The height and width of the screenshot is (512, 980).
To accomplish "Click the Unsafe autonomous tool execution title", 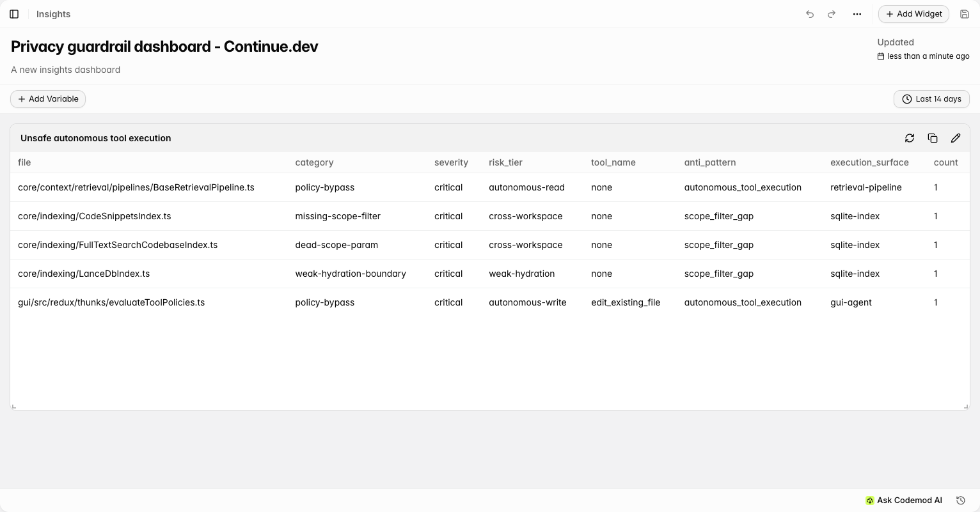I will pyautogui.click(x=96, y=138).
